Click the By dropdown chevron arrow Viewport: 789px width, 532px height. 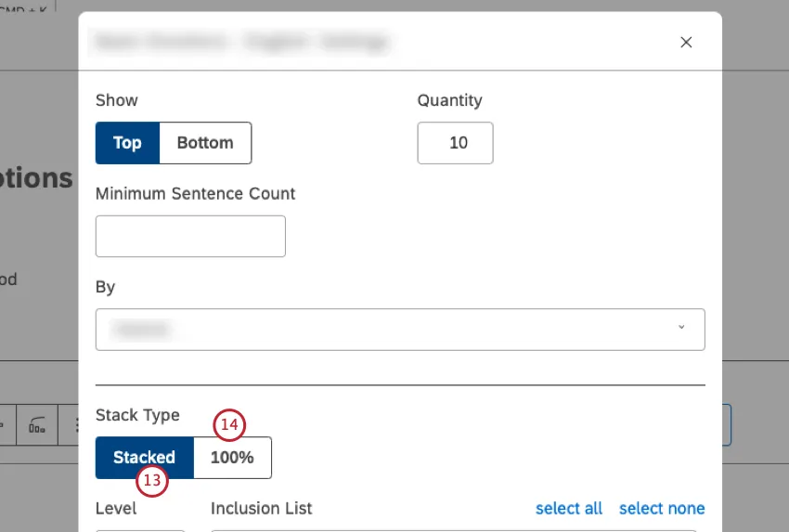pos(681,328)
